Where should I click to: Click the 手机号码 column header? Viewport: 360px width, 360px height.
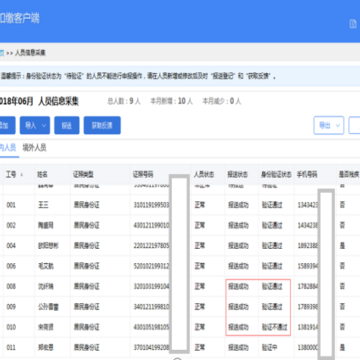click(307, 175)
